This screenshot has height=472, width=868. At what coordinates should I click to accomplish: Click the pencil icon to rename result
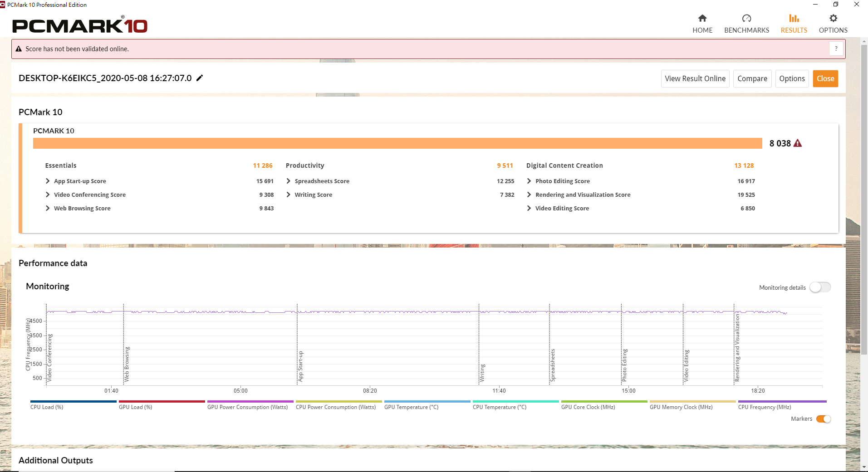pos(200,78)
